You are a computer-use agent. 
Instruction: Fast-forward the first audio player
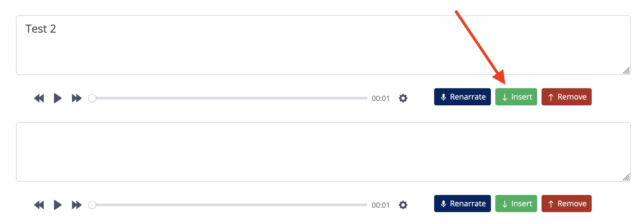(x=77, y=98)
